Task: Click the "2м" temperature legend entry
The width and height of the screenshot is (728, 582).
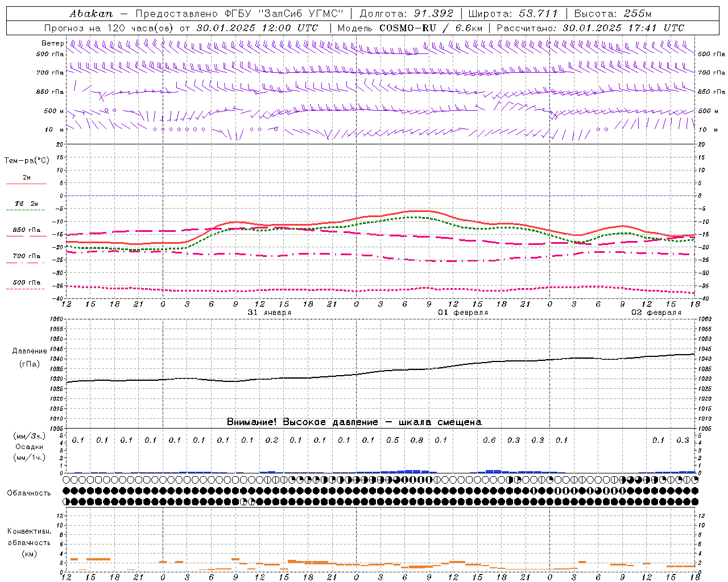Action: point(27,178)
